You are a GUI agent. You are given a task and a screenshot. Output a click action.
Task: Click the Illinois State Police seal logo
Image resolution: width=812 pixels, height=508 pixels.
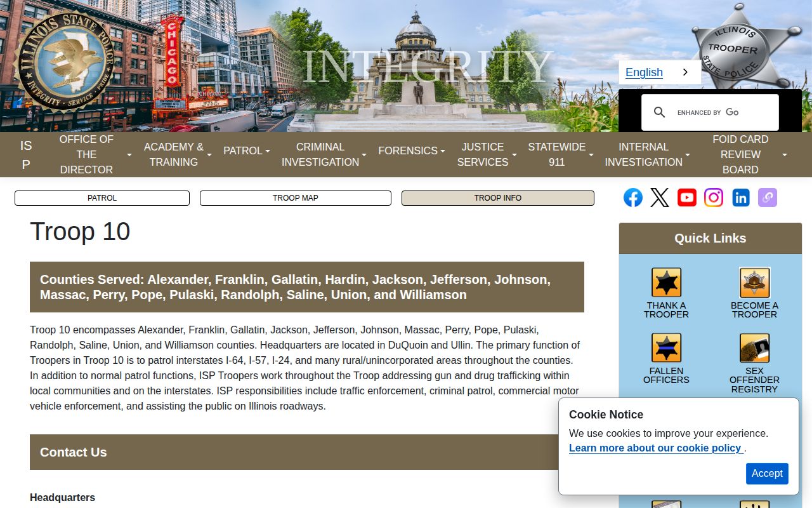(x=65, y=62)
